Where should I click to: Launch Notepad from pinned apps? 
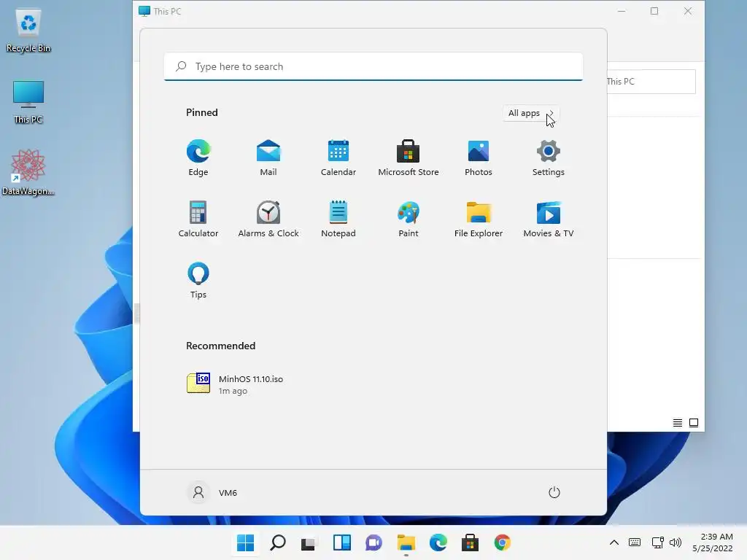338,219
